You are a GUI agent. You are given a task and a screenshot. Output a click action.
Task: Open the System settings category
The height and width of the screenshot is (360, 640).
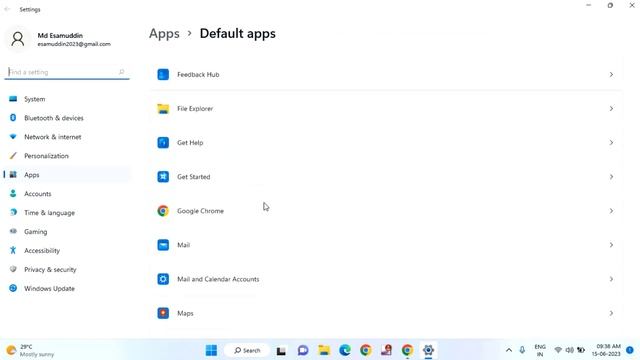[67, 99]
